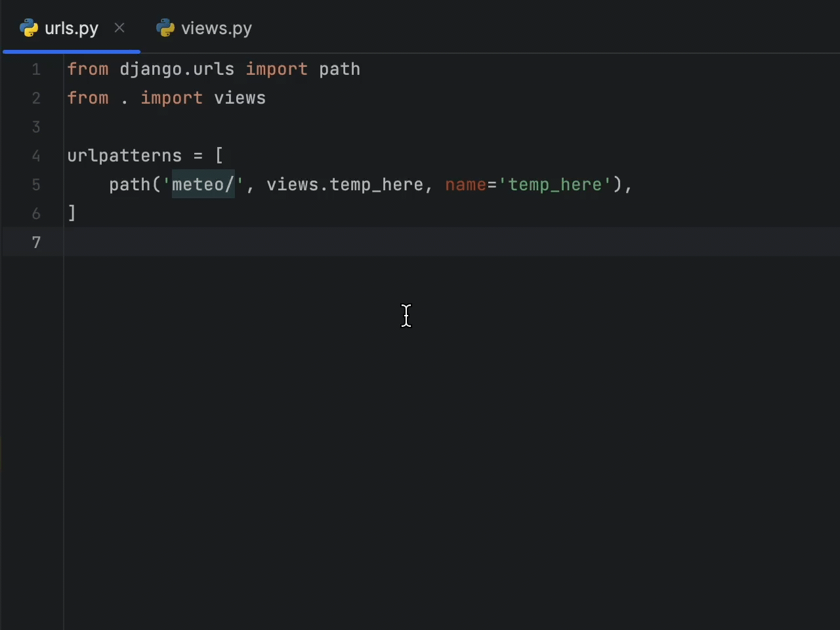Place cursor on the django.urls import statement
Image resolution: width=840 pixels, height=630 pixels.
pyautogui.click(x=177, y=70)
